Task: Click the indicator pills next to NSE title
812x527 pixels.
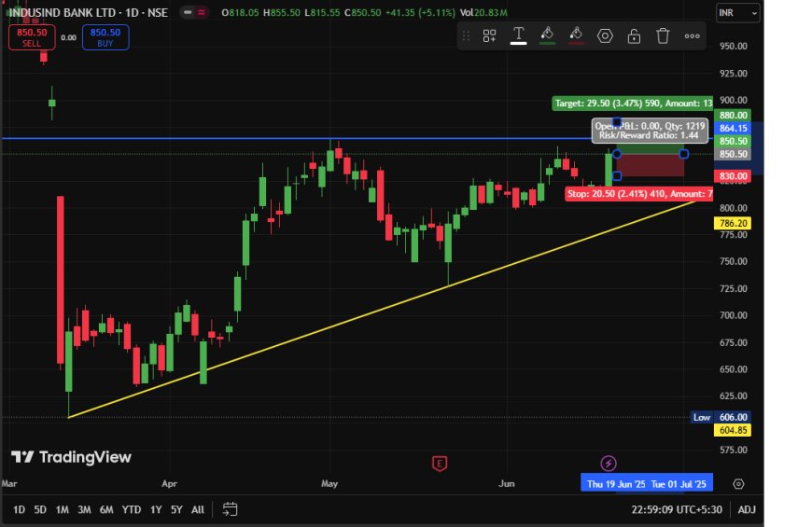Action: [x=194, y=12]
